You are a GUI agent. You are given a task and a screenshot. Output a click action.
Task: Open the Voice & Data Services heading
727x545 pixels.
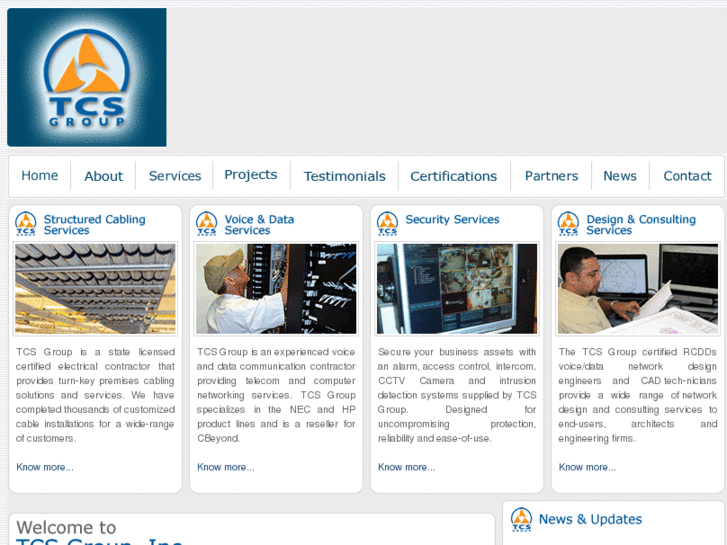click(259, 224)
